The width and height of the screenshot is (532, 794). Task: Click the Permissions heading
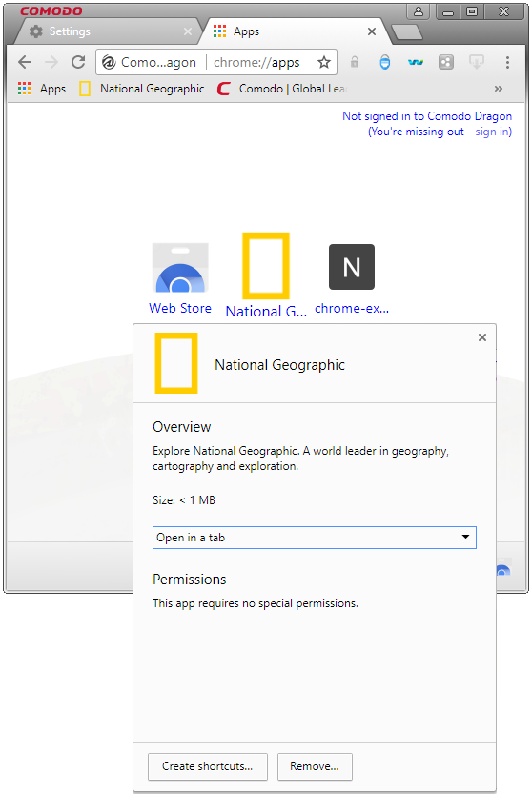pyautogui.click(x=189, y=580)
